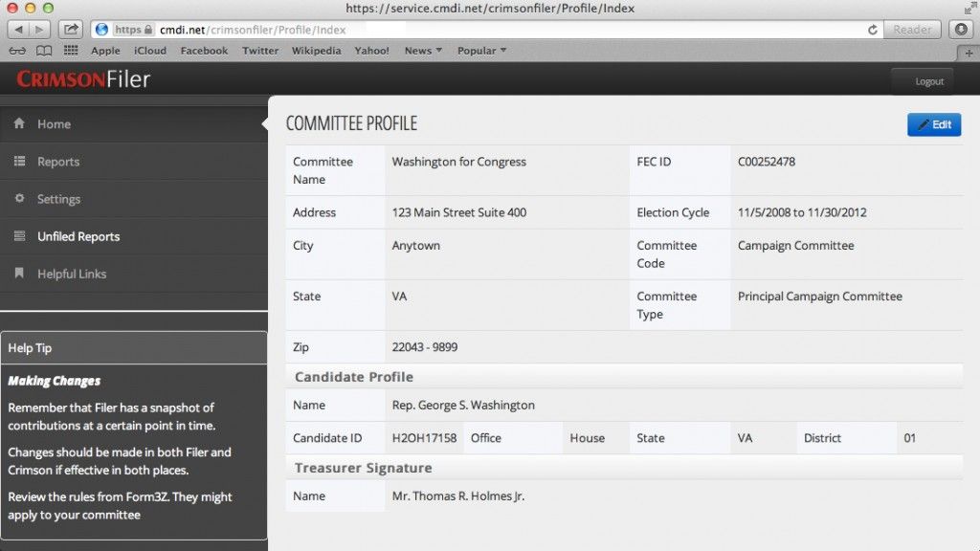The width and height of the screenshot is (980, 551).
Task: Click the site globe icon in address bar
Action: [x=101, y=30]
